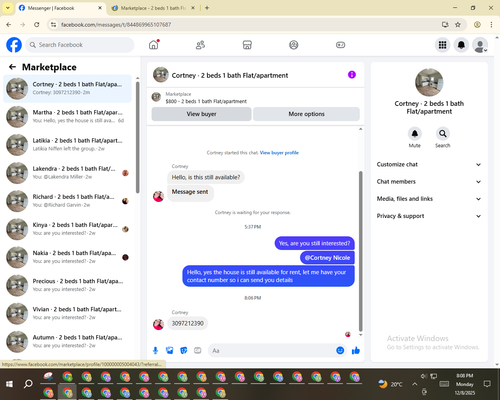Open Chrome's three-dot menu
Image resolution: width=500 pixels, height=400 pixels.
coord(491,24)
